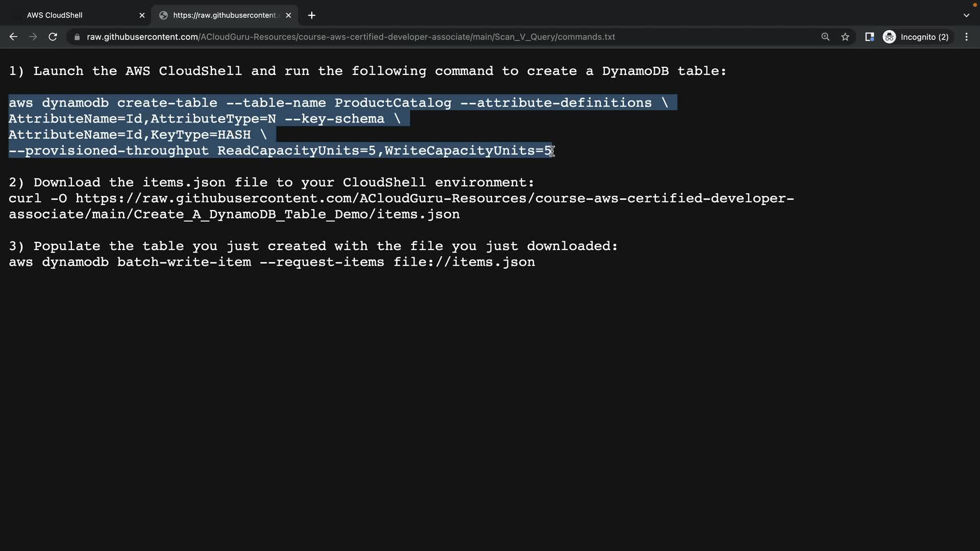Open the zoom magnifier in the address bar
The width and height of the screenshot is (980, 551).
tap(825, 37)
